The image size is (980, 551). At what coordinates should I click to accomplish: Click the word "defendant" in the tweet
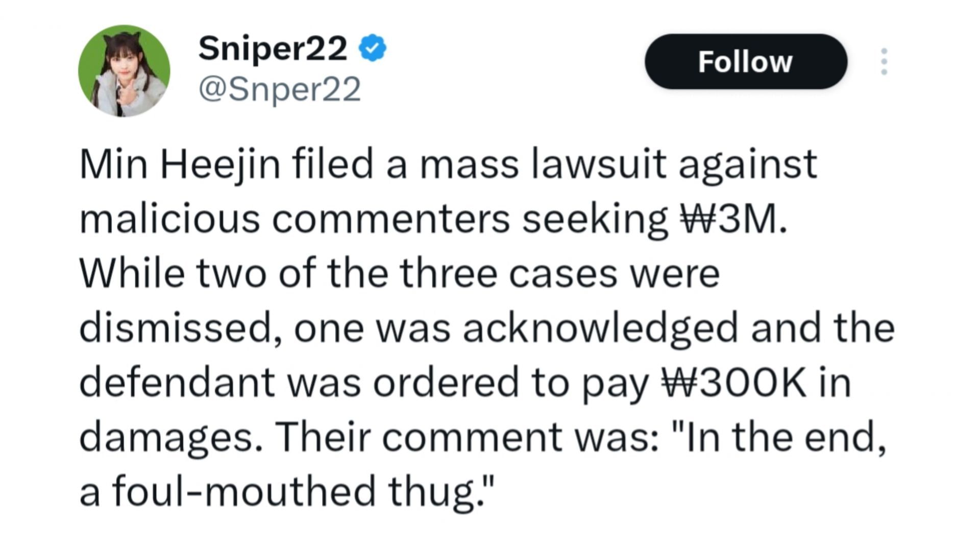coord(177,382)
